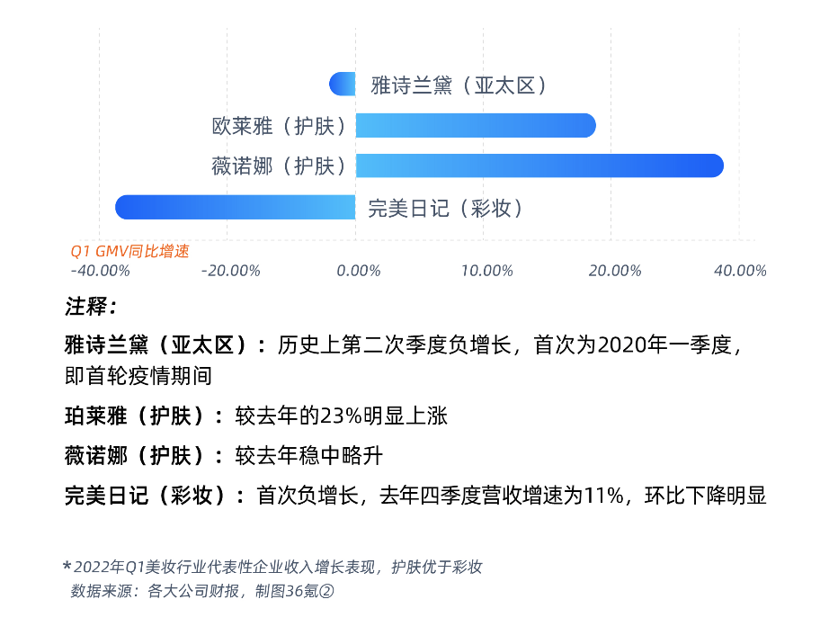
Task: Click the 数据来源 footnote line
Action: [x=202, y=591]
